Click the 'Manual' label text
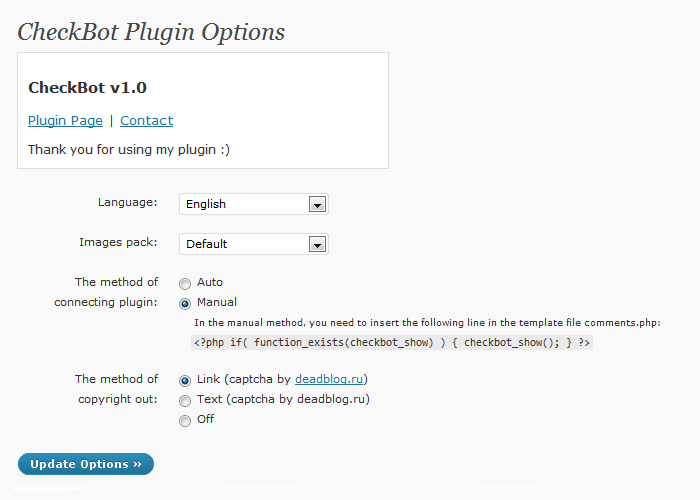The width and height of the screenshot is (700, 500). [217, 302]
